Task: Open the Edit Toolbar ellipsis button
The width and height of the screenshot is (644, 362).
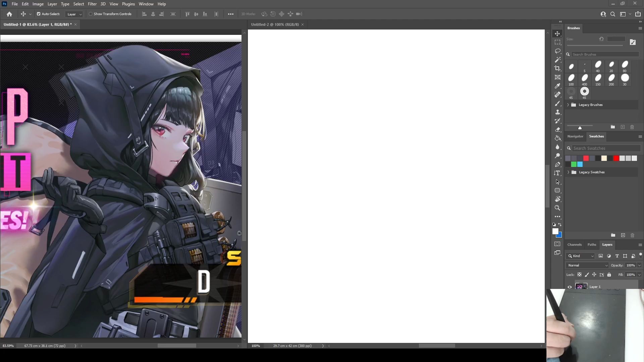Action: 557,217
